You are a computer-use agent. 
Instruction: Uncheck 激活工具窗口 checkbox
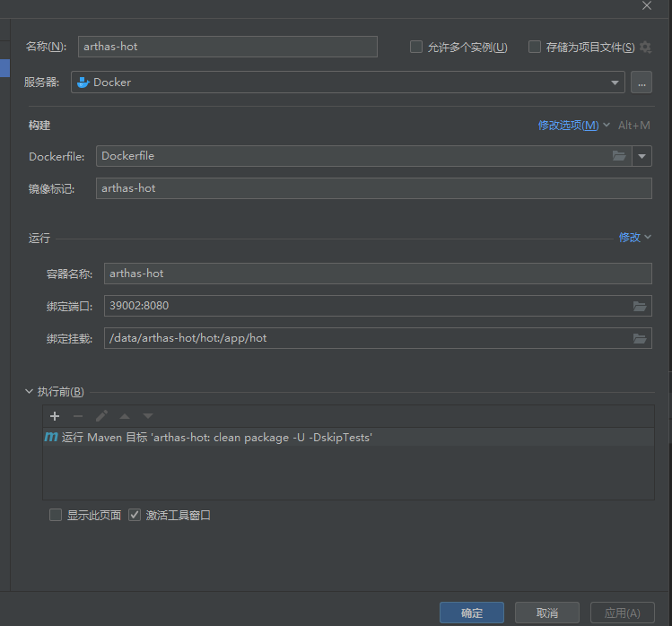click(x=135, y=515)
